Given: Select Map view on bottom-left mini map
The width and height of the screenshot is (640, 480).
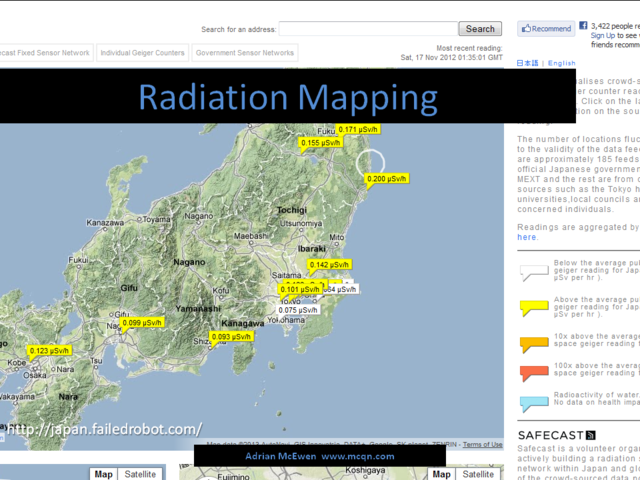Looking at the screenshot, I should pyautogui.click(x=104, y=474).
